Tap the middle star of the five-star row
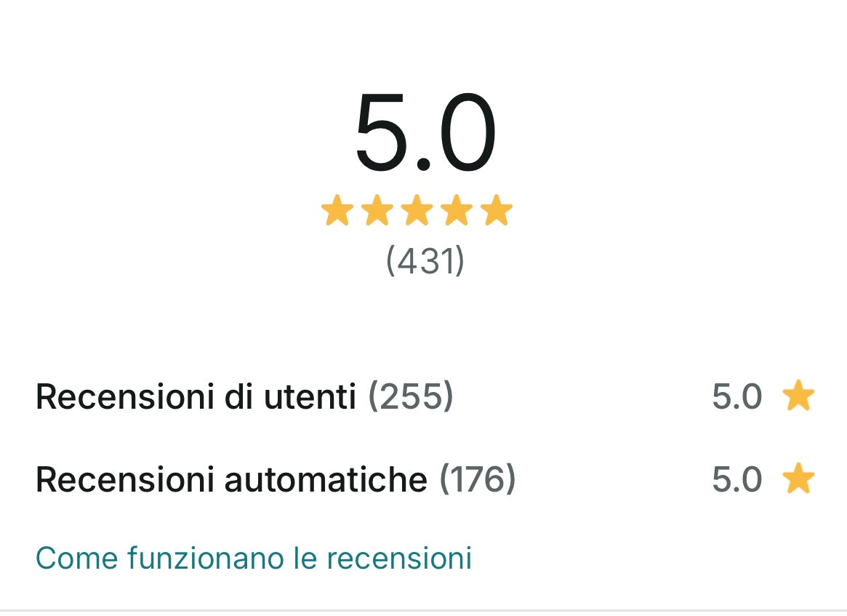Image resolution: width=847 pixels, height=616 pixels. tap(417, 211)
